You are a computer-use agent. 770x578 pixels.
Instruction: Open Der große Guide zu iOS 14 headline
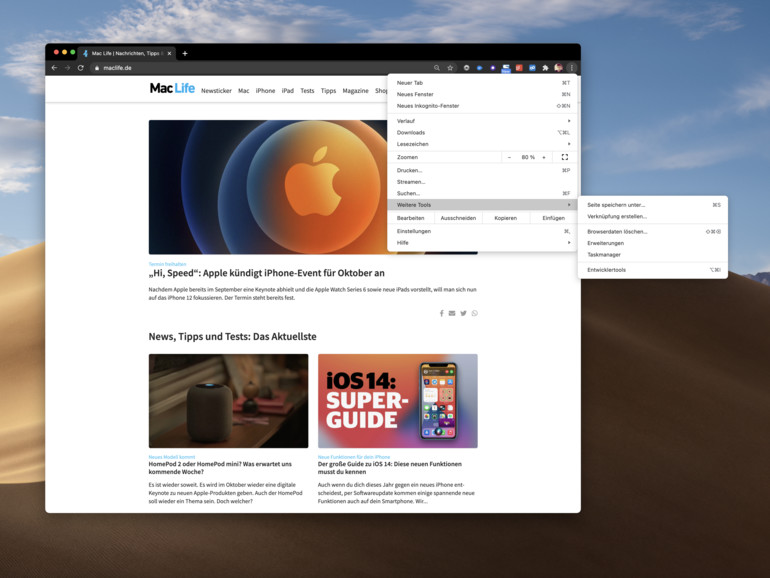390,468
